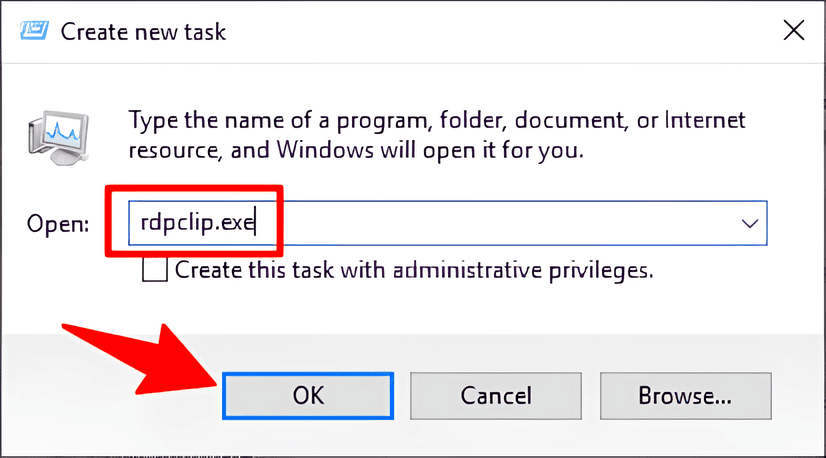The image size is (826, 458).
Task: Click the 'Open:' field label
Action: (59, 222)
